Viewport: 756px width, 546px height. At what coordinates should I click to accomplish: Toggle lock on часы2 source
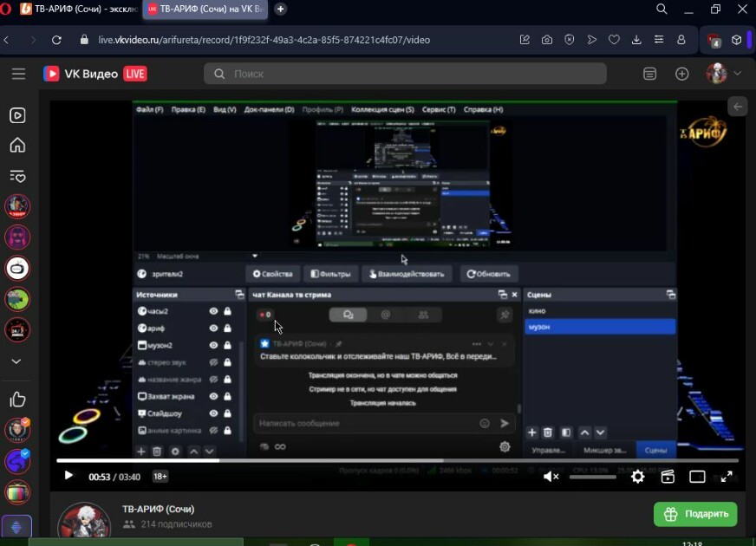tap(227, 311)
